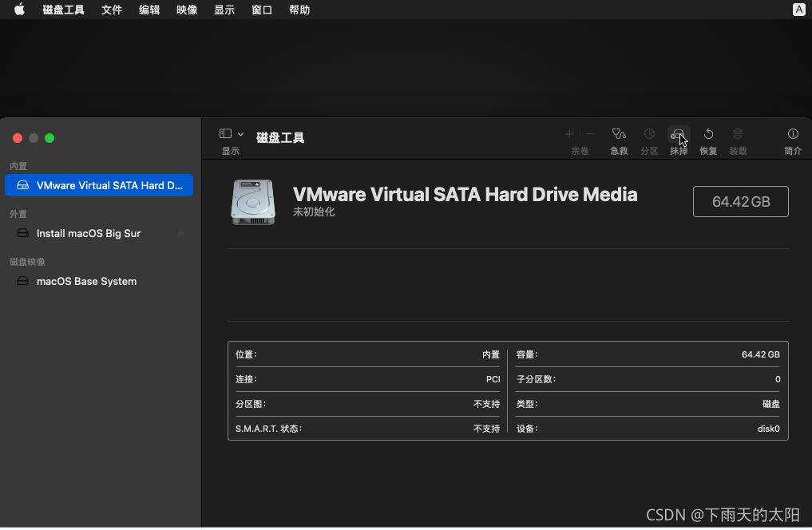812x530 pixels.
Task: Click the 设备 value disk0
Action: pos(769,429)
